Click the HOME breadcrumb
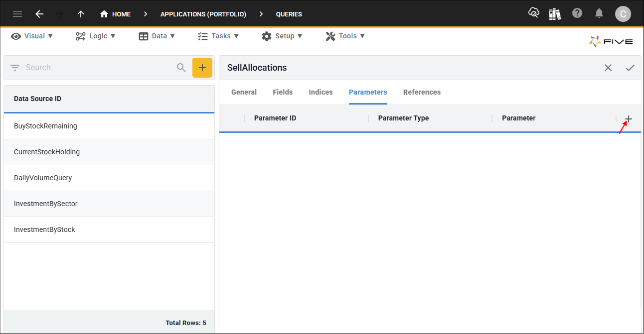The width and height of the screenshot is (644, 334). pos(115,14)
